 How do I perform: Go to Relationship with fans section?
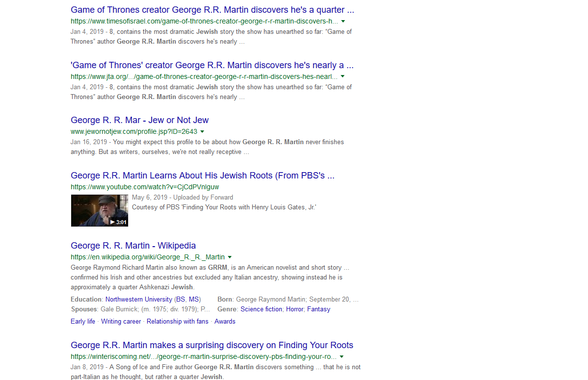(x=177, y=322)
